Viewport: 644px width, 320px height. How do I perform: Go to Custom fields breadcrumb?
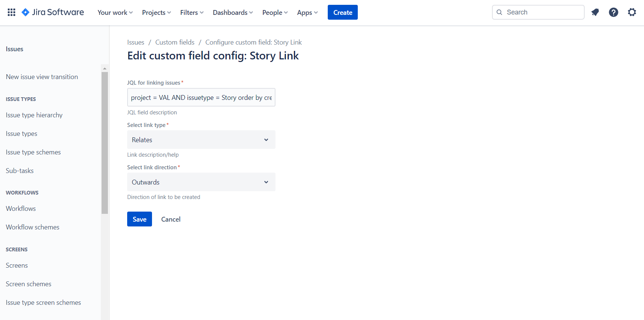pyautogui.click(x=175, y=42)
